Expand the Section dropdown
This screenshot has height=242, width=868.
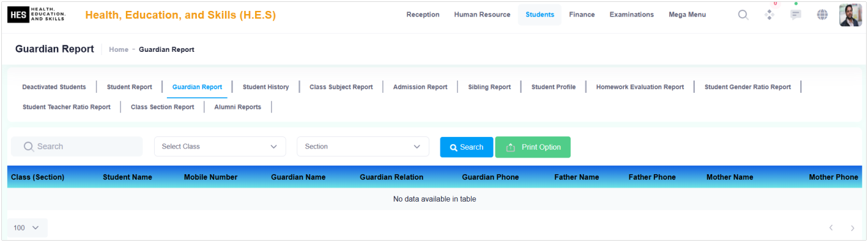tap(363, 147)
